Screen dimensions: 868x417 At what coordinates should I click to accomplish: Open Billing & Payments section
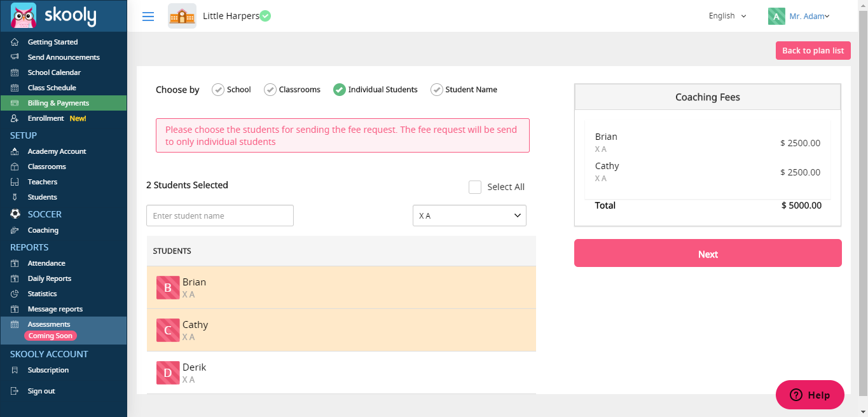pos(64,103)
